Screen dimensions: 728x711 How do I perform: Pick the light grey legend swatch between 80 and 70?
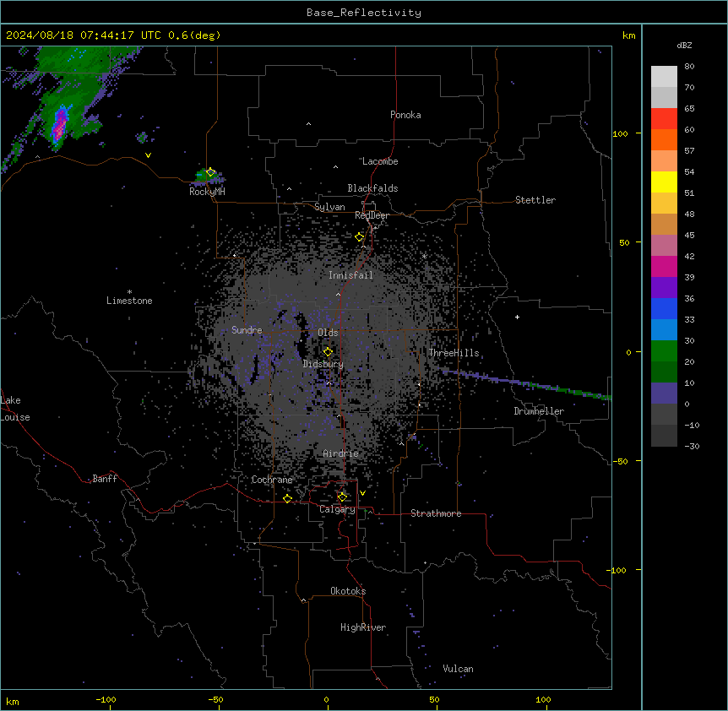tap(664, 77)
